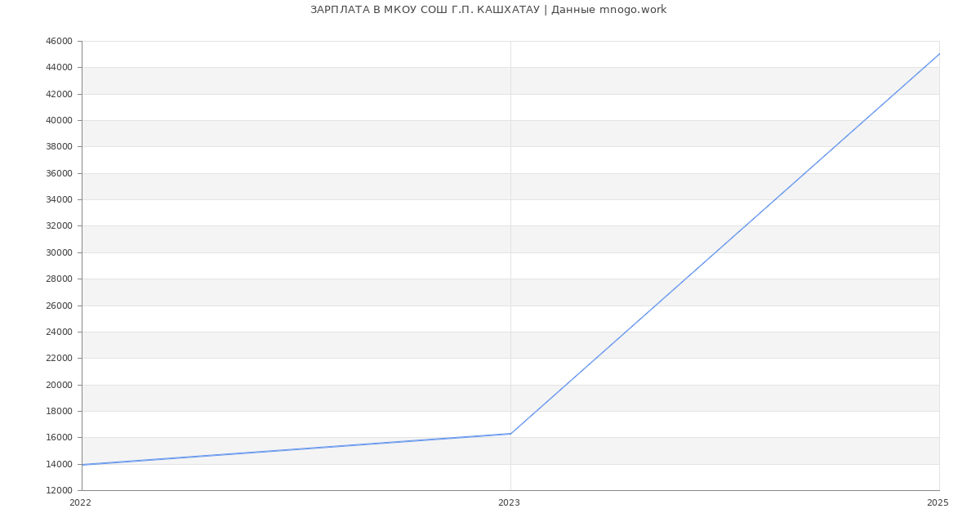Click the line's 2025 ending data point
Viewport: 980px width, 531px height.
click(x=939, y=54)
